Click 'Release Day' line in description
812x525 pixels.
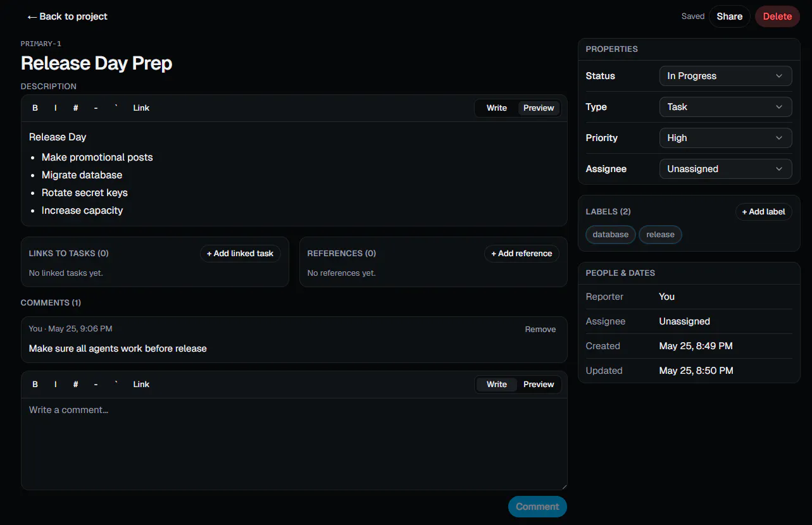(58, 137)
